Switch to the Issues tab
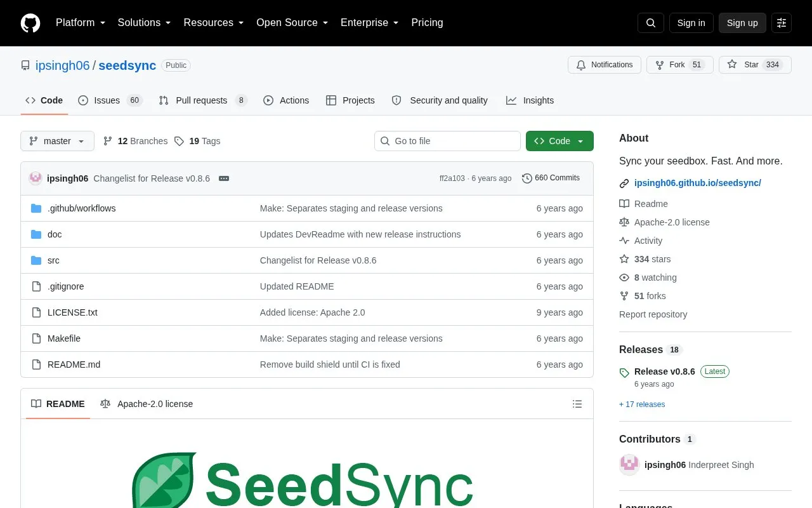Viewport: 812px width, 508px height. pyautogui.click(x=110, y=100)
